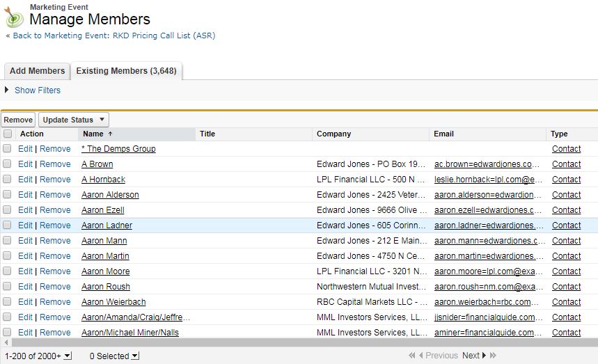Go to Previous page of members
598x364 pixels.
coord(441,356)
